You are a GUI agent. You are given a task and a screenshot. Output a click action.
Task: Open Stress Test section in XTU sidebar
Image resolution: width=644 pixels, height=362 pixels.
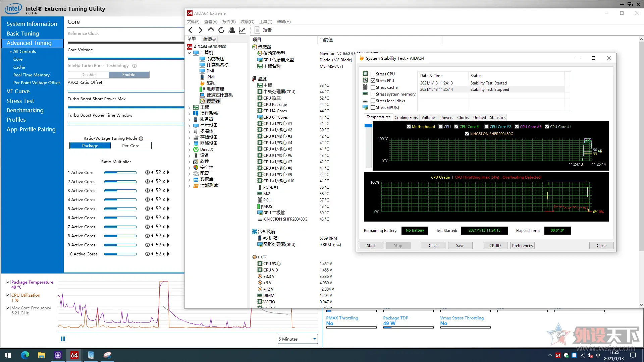click(x=20, y=101)
